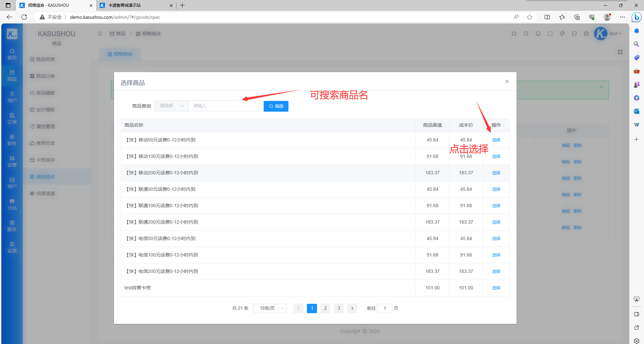Image resolution: width=644 pixels, height=344 pixels.
Task: Add page to browser favorites star
Action: (530, 17)
